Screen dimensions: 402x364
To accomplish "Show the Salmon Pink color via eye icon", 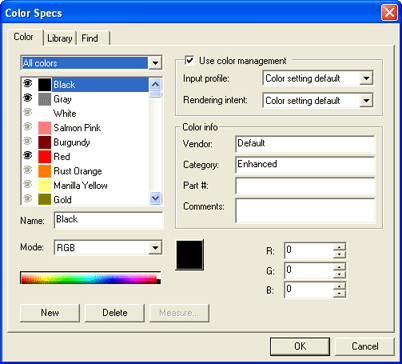I will tap(28, 126).
